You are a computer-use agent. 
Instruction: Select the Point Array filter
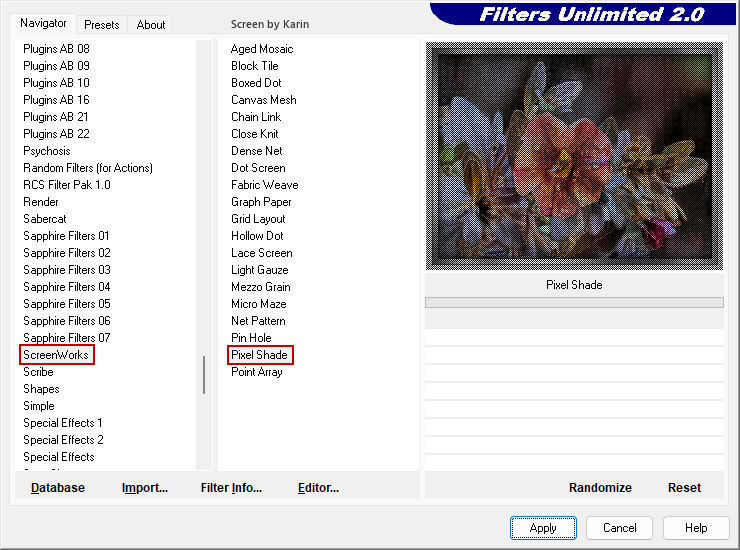(256, 372)
